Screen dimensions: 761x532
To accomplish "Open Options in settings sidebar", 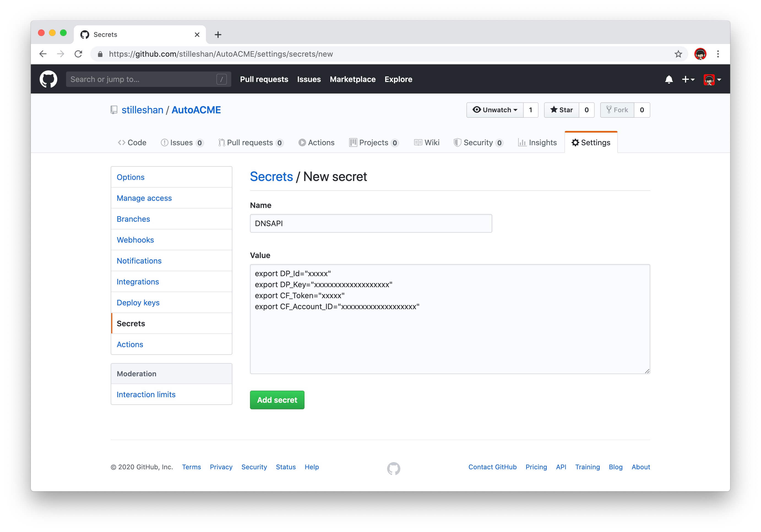I will tap(171, 177).
